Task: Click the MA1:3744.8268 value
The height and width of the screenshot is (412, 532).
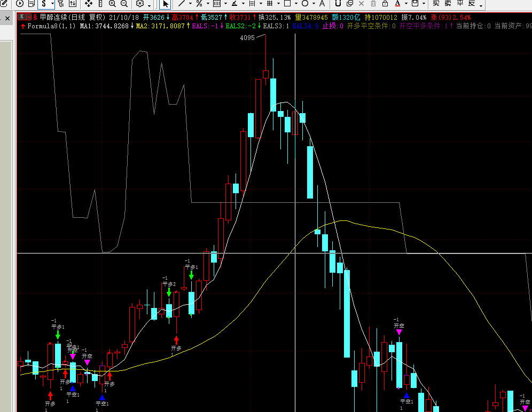Action: [x=105, y=26]
